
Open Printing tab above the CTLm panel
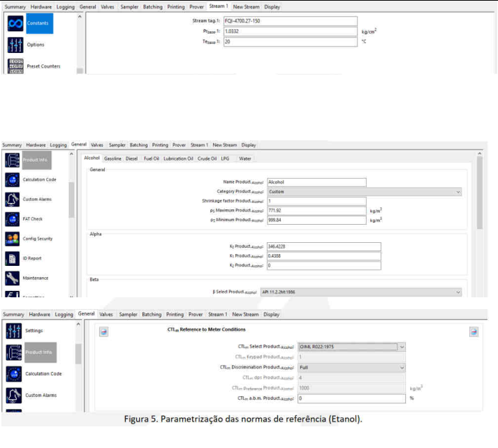click(175, 315)
